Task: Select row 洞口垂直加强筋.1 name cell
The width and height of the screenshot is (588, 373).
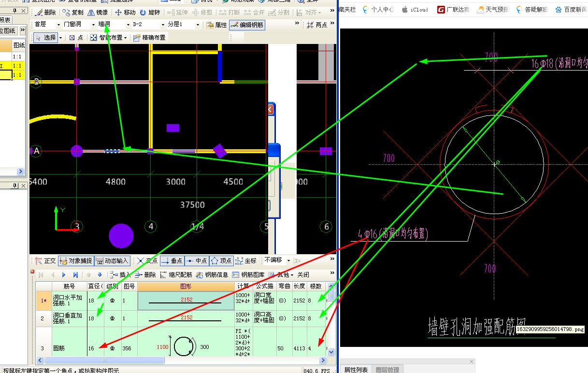Action: (69, 318)
